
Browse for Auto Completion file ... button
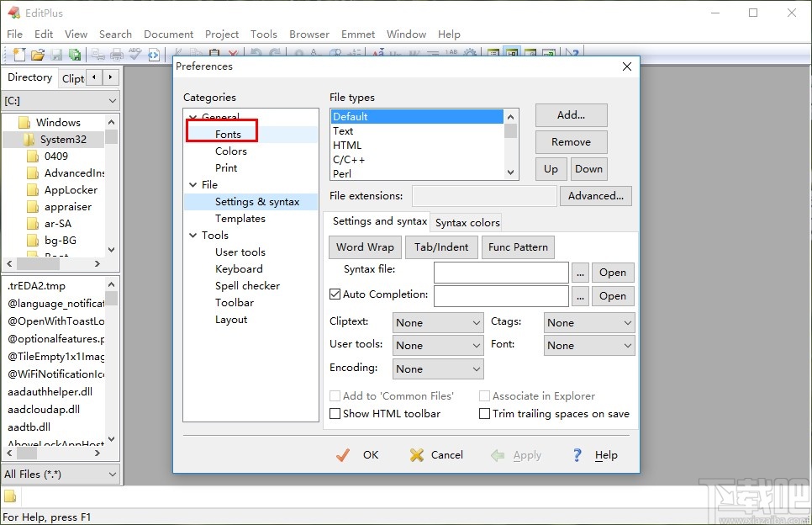[581, 296]
